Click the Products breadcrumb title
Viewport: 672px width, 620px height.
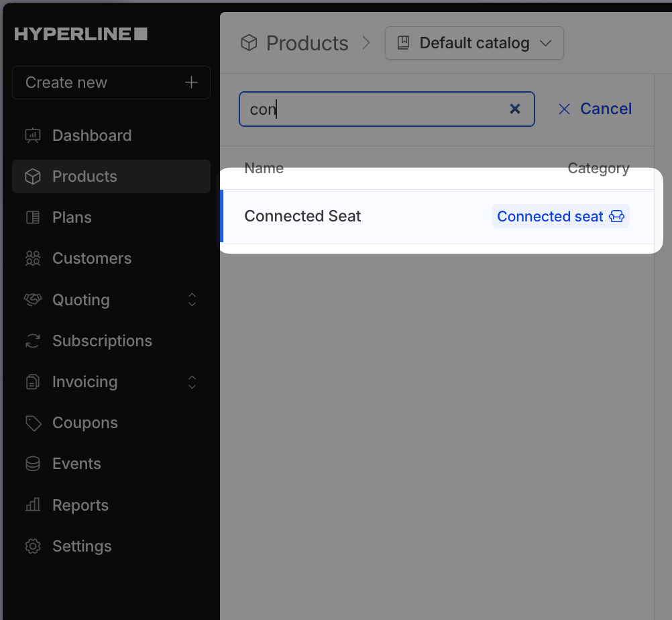click(307, 44)
